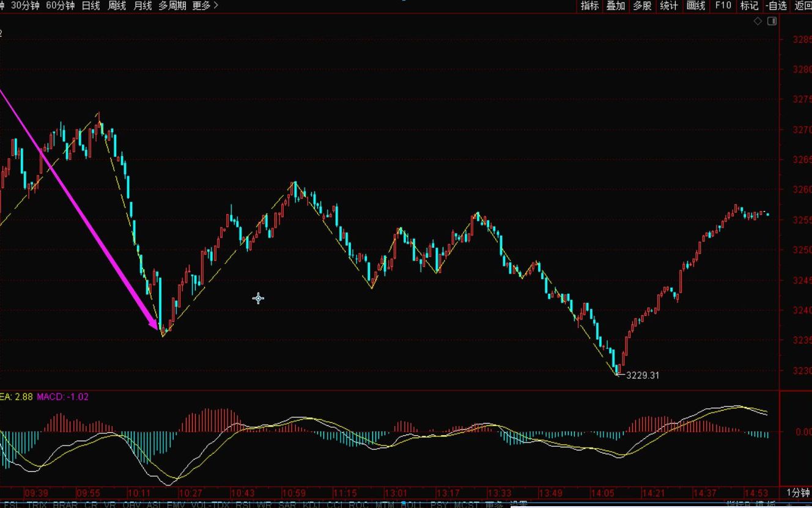Click the 10:59 time axis label
This screenshot has width=812, height=508.
click(x=293, y=493)
